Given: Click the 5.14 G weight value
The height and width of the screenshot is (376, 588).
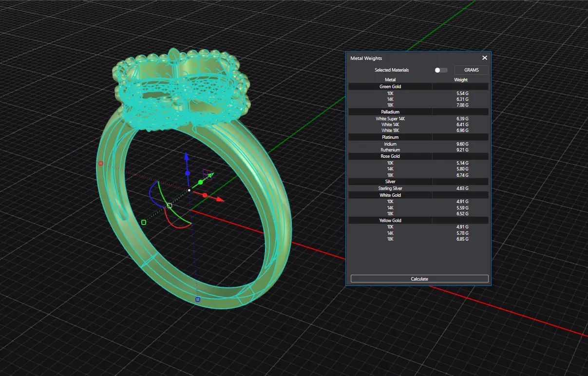Looking at the screenshot, I should click(x=462, y=163).
